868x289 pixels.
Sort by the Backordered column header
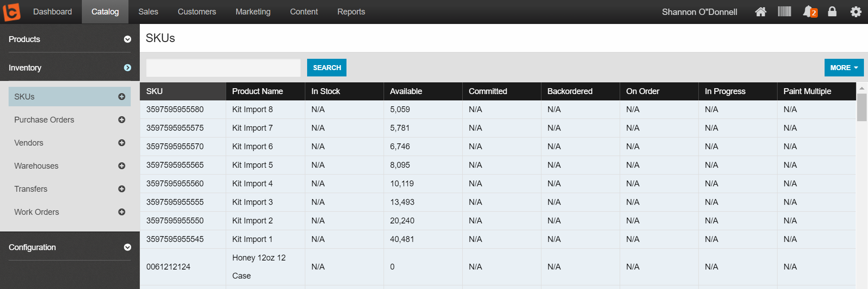pyautogui.click(x=580, y=91)
